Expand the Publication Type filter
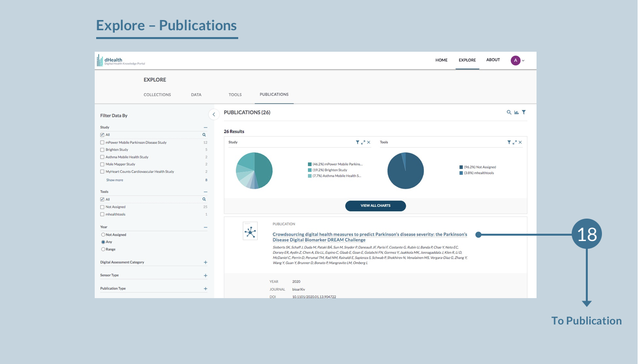 tap(206, 289)
